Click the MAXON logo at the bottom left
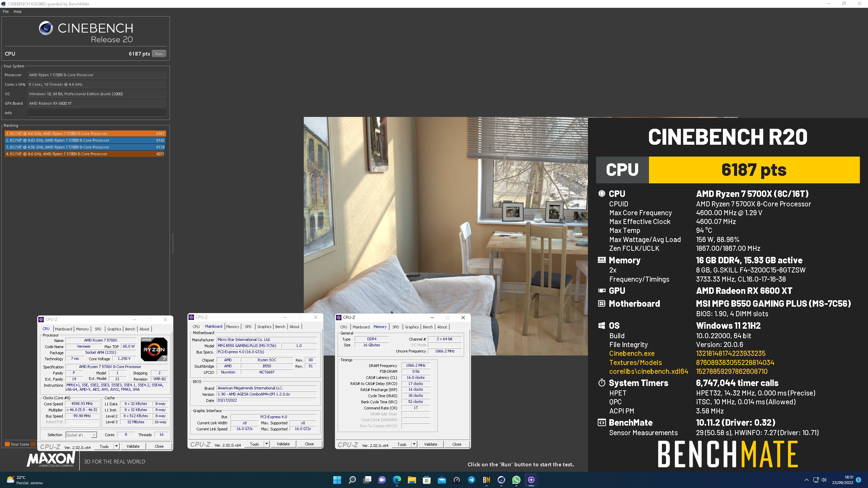Viewport: 868px width, 488px height. coord(51,460)
